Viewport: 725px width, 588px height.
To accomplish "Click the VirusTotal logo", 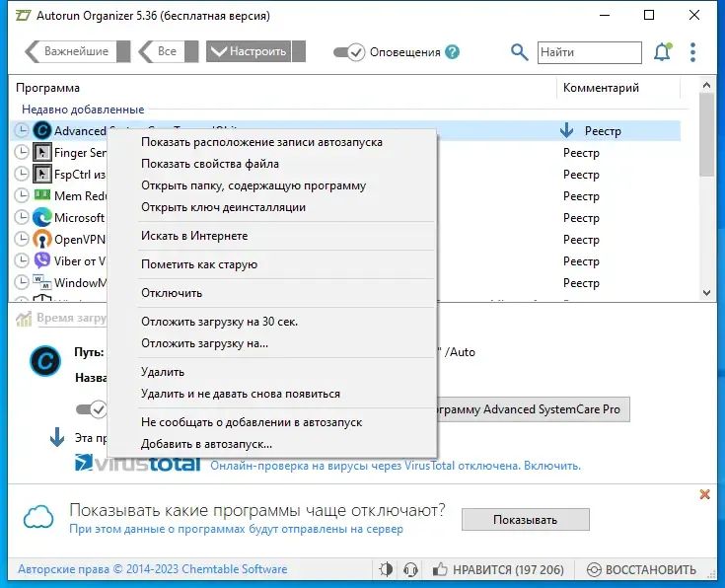I will coord(138,463).
